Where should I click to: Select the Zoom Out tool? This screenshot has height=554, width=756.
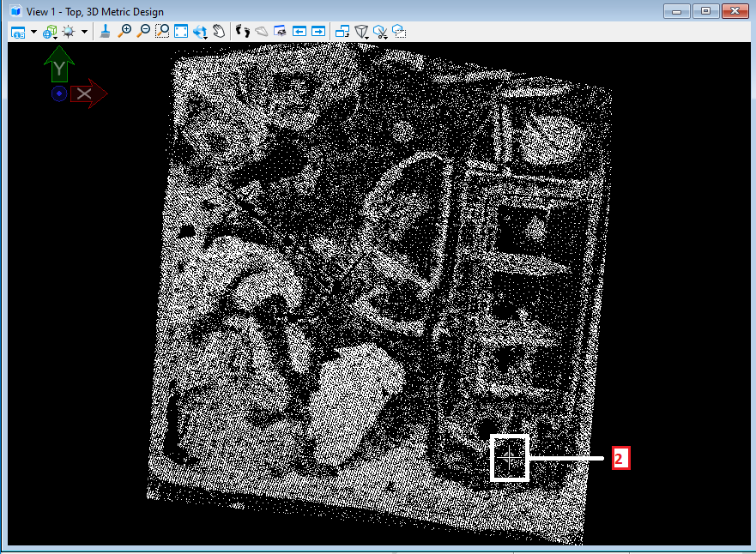pyautogui.click(x=143, y=32)
